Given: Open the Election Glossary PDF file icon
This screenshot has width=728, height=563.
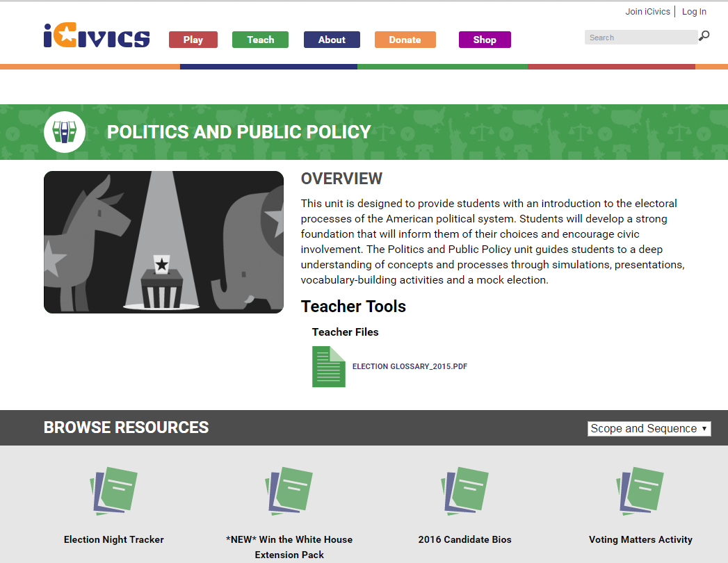Looking at the screenshot, I should pyautogui.click(x=329, y=367).
